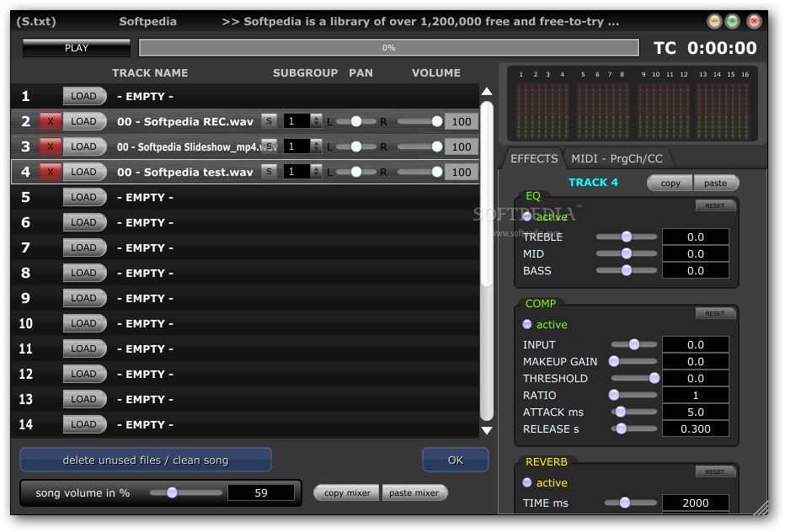This screenshot has height=532, width=785.
Task: Click the TREBLE value field
Action: (696, 237)
